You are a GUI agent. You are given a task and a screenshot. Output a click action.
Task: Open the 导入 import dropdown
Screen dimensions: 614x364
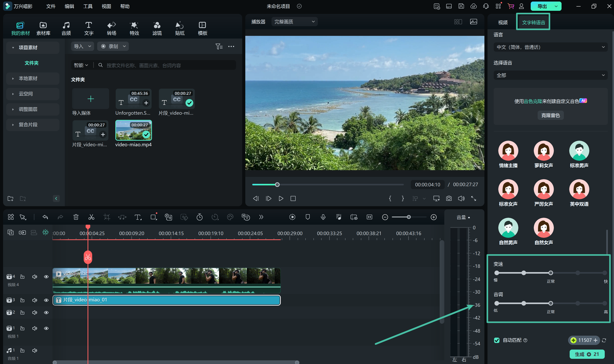pyautogui.click(x=83, y=46)
